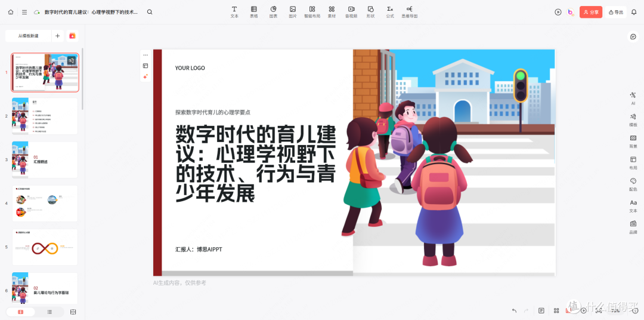Viewport: 644px width, 320px height.
Task: Open the red template gallery icon
Action: tap(72, 36)
